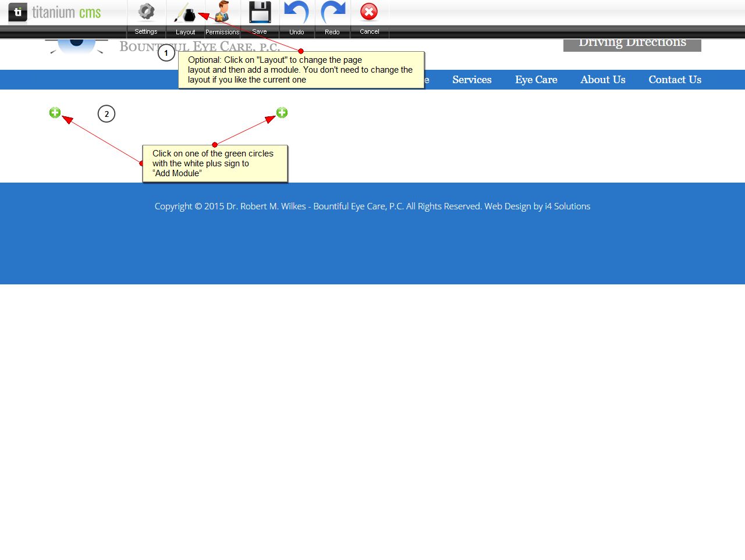Select Eye Care in the navigation bar

(536, 80)
